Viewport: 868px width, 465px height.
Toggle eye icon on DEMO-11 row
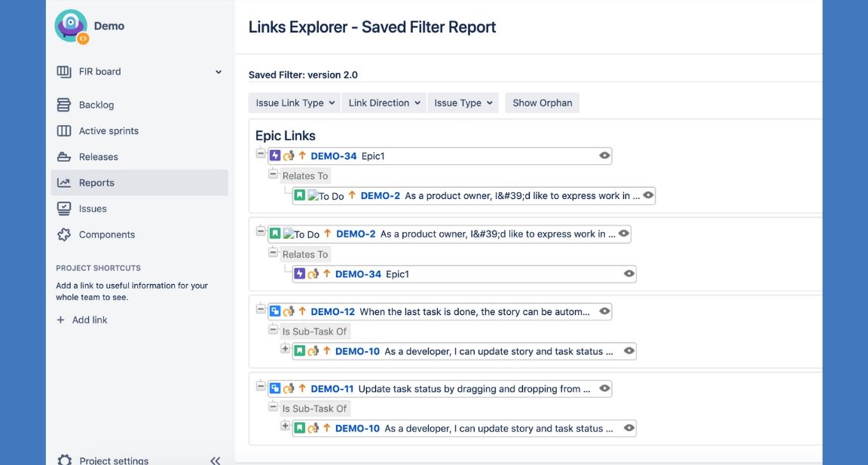(604, 389)
